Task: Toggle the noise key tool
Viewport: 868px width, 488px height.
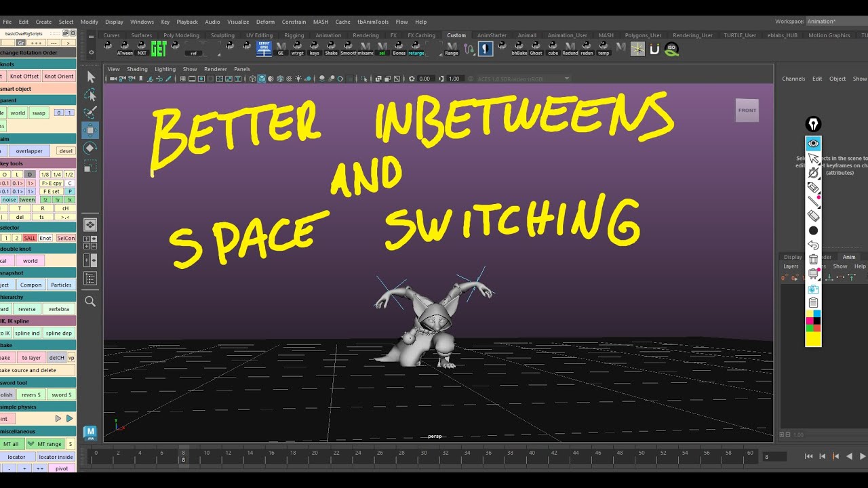Action: [x=9, y=199]
